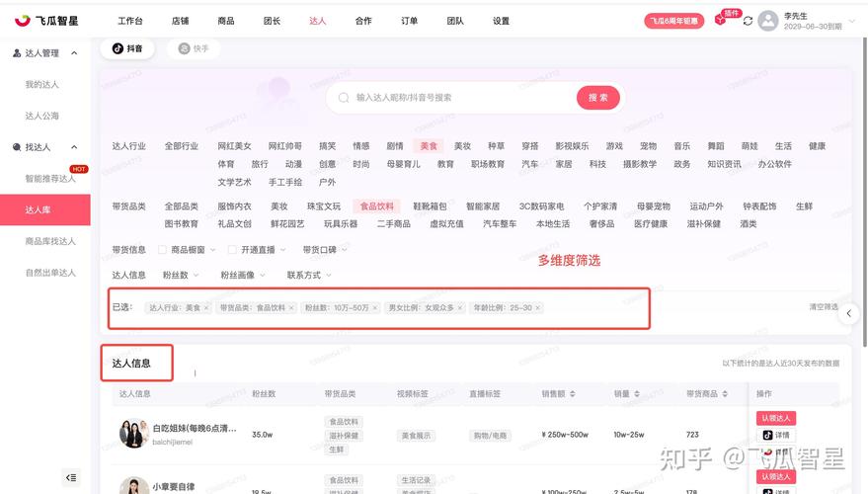Sort table by 销量 column arrows
The height and width of the screenshot is (494, 868).
point(637,394)
